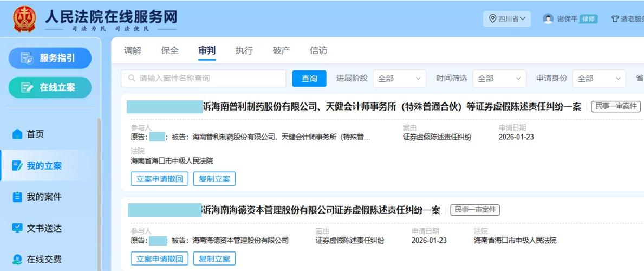This screenshot has height=271, width=644.
Task: Click the 被告：海南海德资本管理股份有限公司 text
Action: coord(230,240)
